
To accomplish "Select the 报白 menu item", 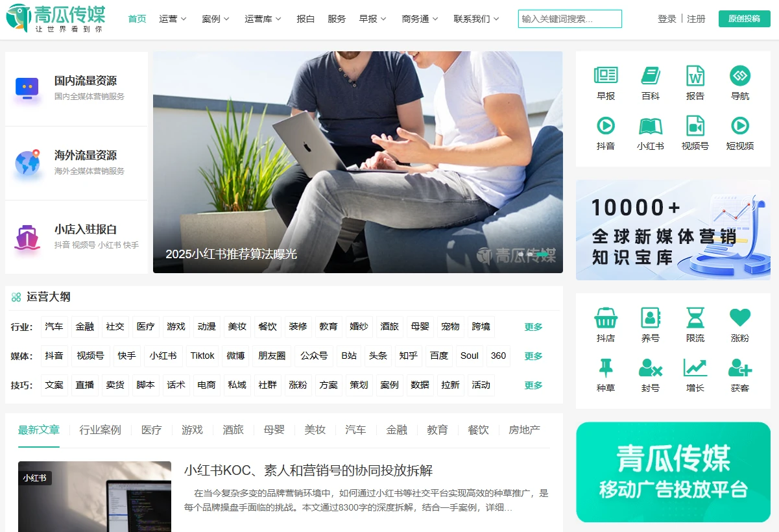I will [306, 19].
